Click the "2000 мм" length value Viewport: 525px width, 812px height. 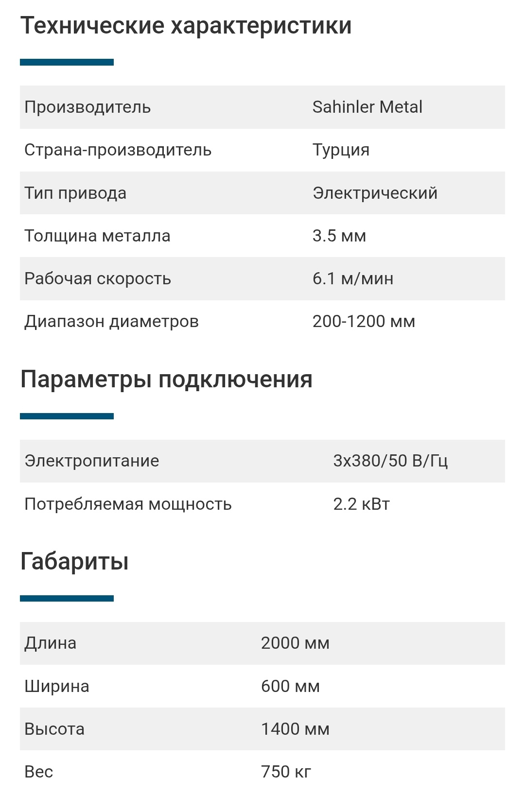[x=295, y=643]
